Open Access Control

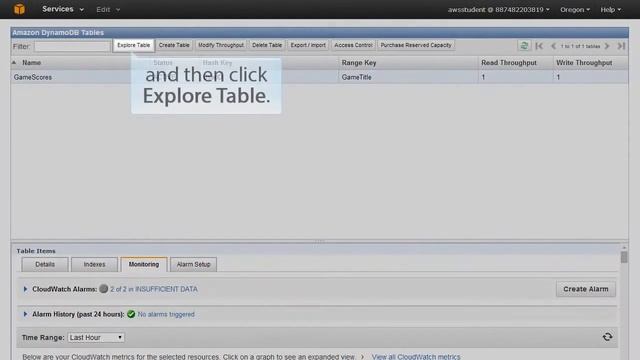353,45
